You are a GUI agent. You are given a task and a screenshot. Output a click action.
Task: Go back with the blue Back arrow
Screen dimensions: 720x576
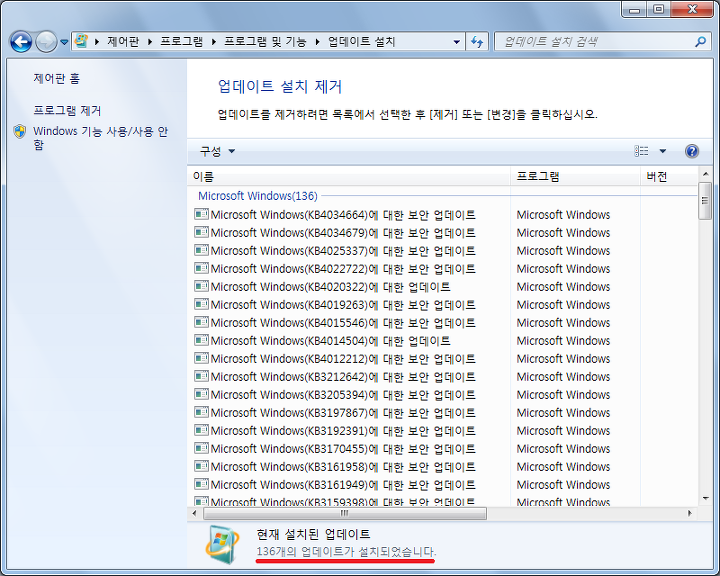pyautogui.click(x=21, y=42)
